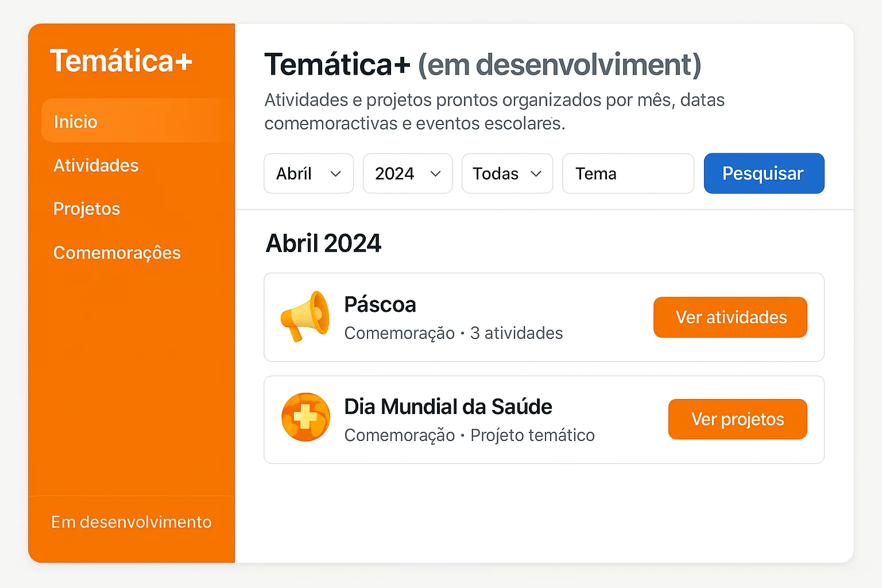Click the megaphone icon on the Páscoa card
The height and width of the screenshot is (588, 882).
click(x=305, y=316)
